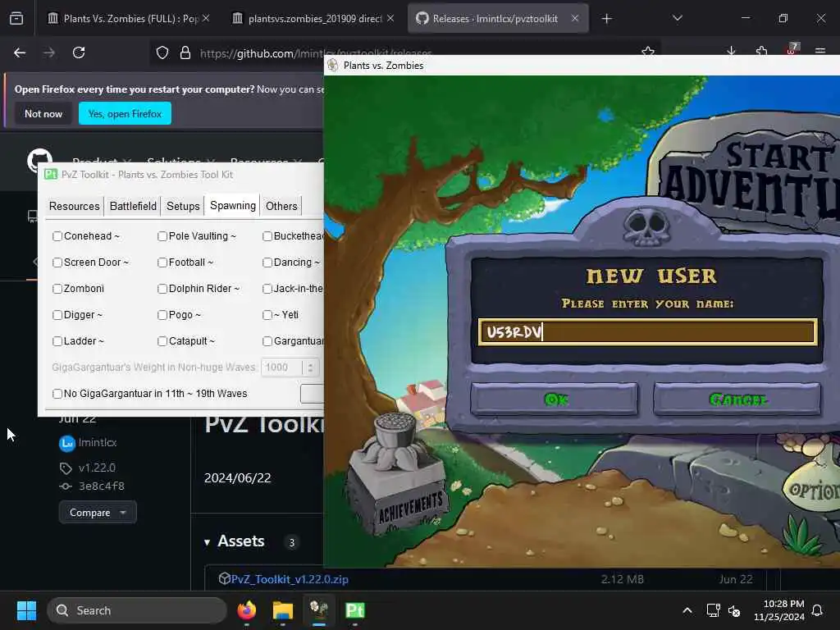Viewport: 840px width, 630px height.
Task: Open File Explorer from the taskbar
Action: point(283,610)
